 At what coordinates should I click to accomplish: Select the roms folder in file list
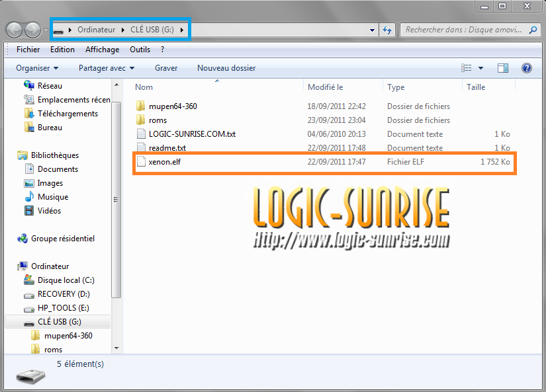point(158,120)
